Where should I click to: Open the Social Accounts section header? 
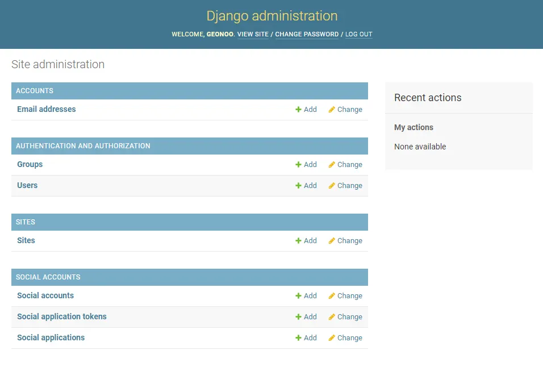tap(48, 277)
